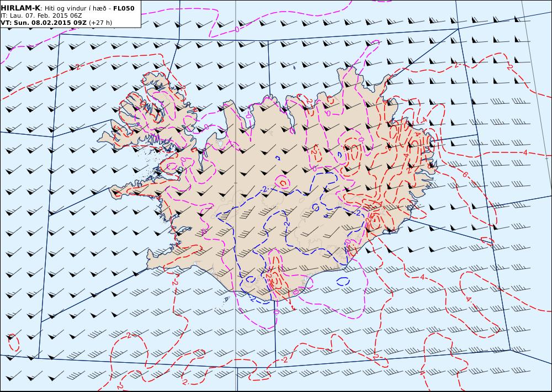Click the blue oval contour offshore south of Iceland

click(x=343, y=281)
